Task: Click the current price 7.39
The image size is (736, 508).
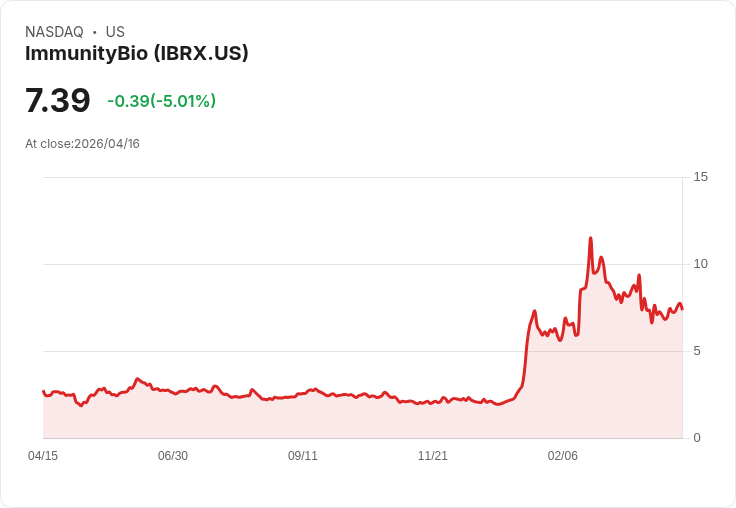Action: click(x=58, y=100)
